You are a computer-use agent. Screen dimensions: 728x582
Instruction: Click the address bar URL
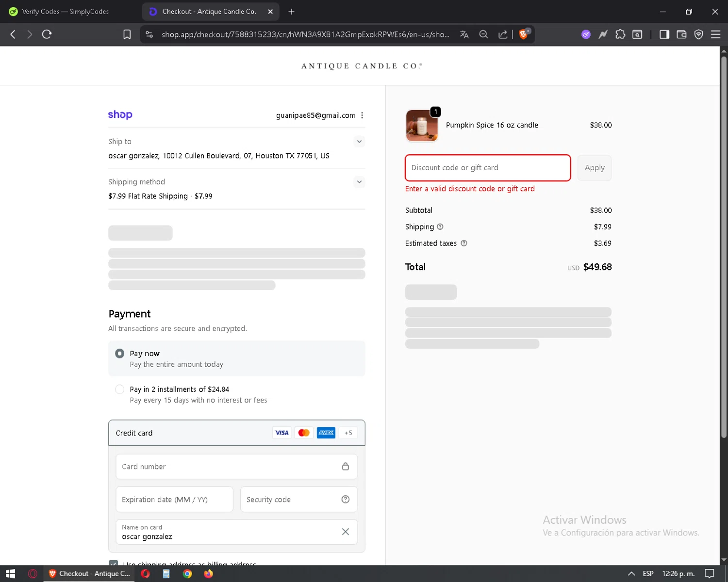click(x=305, y=34)
